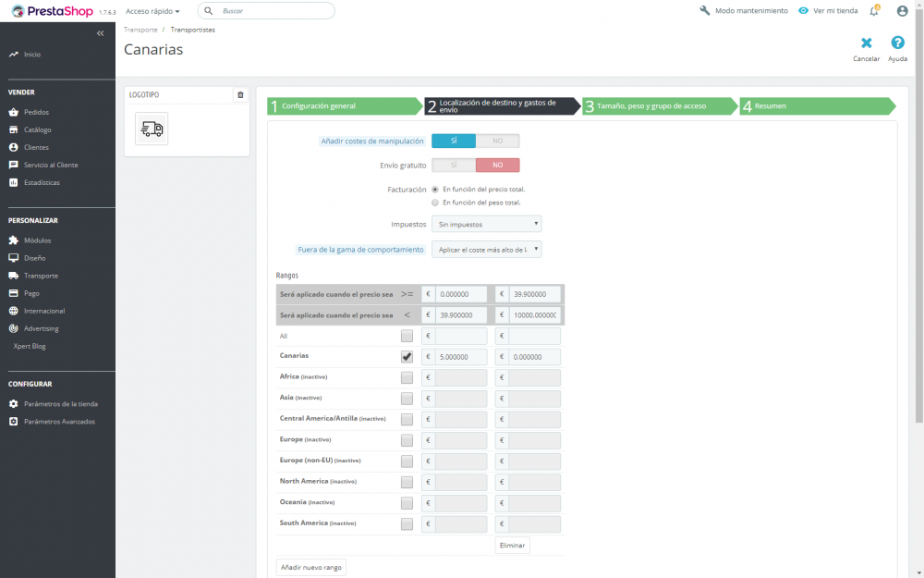Image resolution: width=924 pixels, height=578 pixels.
Task: Click the search magnifier icon
Action: [209, 11]
